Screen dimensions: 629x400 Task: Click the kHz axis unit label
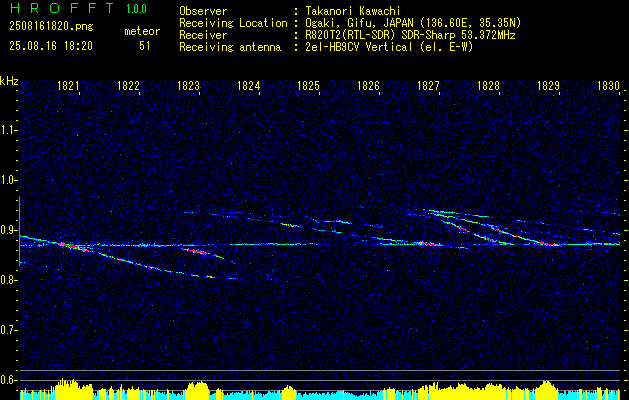click(x=9, y=81)
